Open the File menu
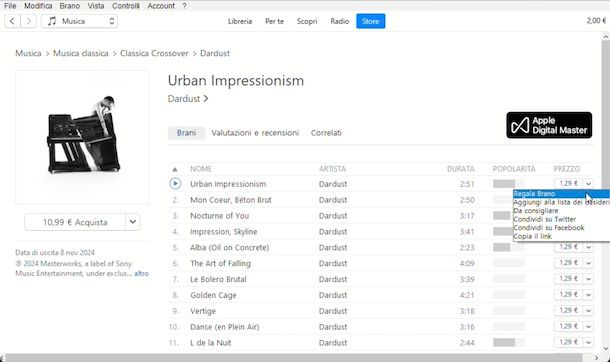The height and width of the screenshot is (362, 610). 10,6
